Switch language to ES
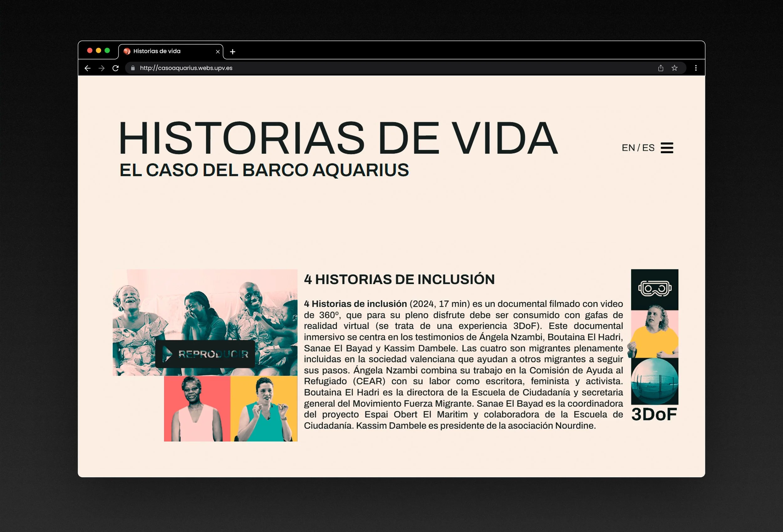Screen dimensions: 783x532 (648, 148)
